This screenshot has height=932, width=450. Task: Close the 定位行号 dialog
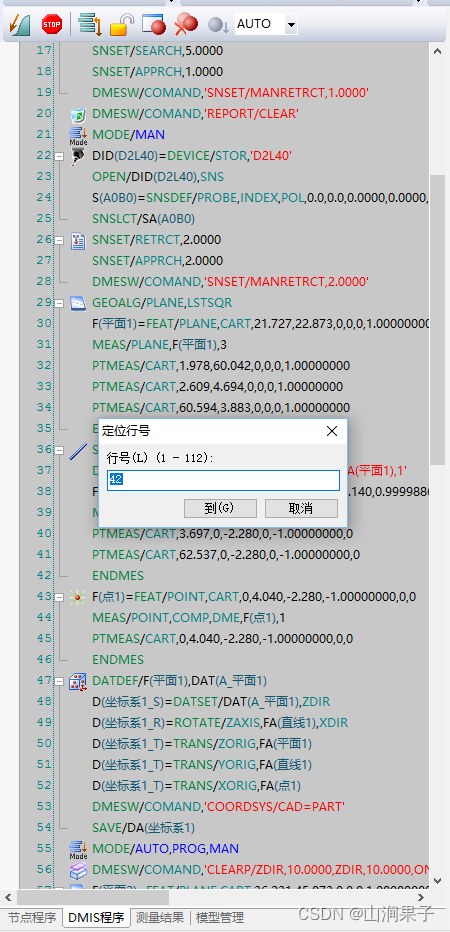pyautogui.click(x=332, y=431)
